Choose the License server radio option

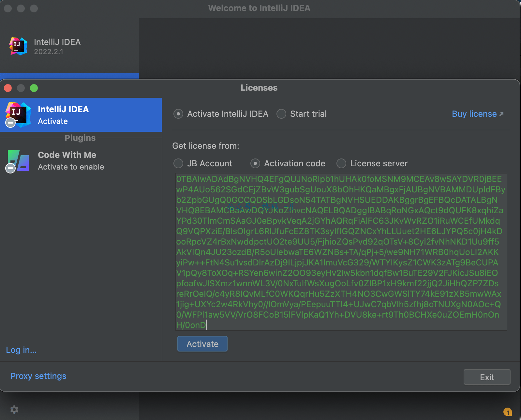[341, 163]
